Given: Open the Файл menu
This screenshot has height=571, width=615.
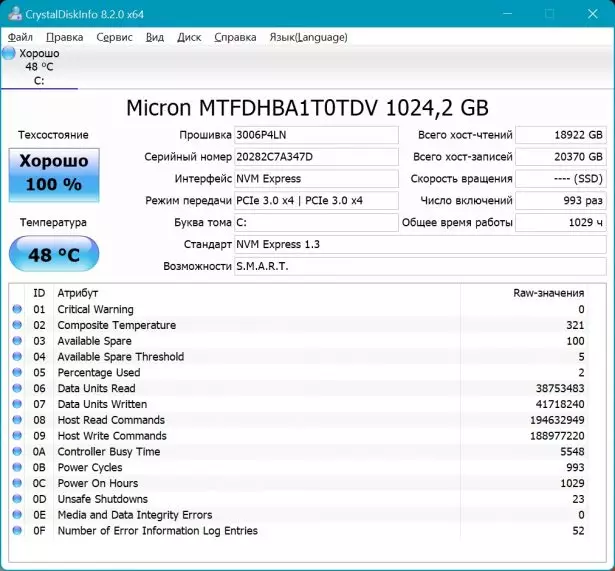Looking at the screenshot, I should pos(20,37).
